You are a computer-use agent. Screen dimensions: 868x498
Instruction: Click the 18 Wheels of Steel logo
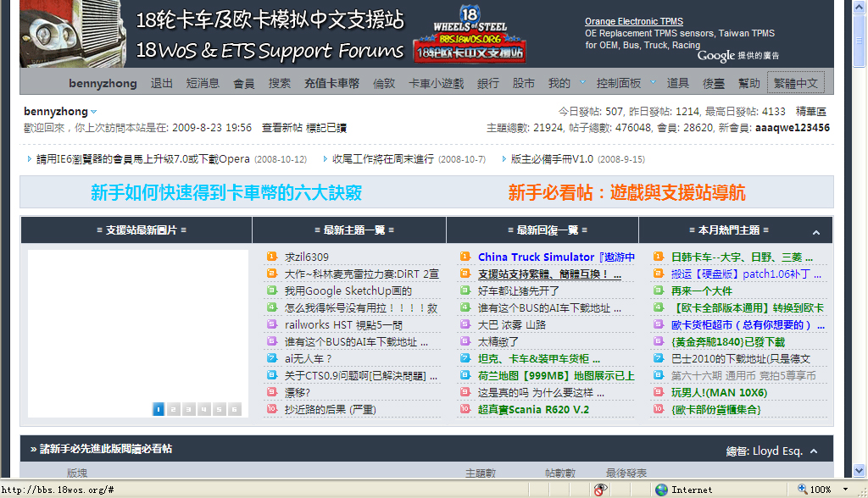[x=469, y=34]
